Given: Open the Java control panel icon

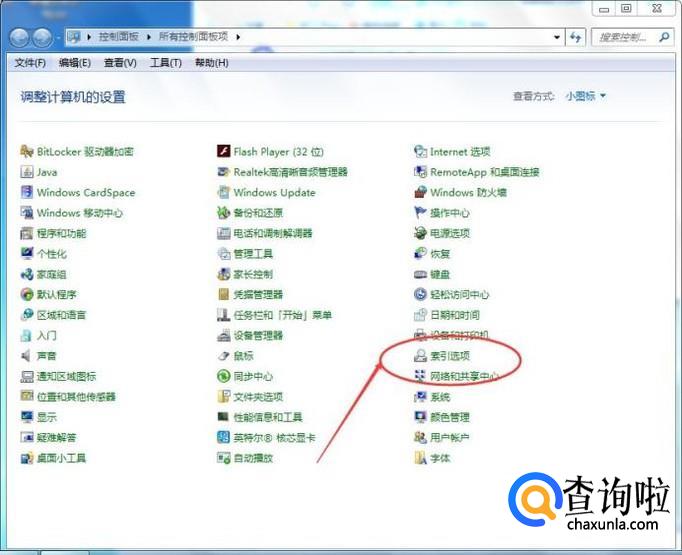Looking at the screenshot, I should click(x=27, y=172).
